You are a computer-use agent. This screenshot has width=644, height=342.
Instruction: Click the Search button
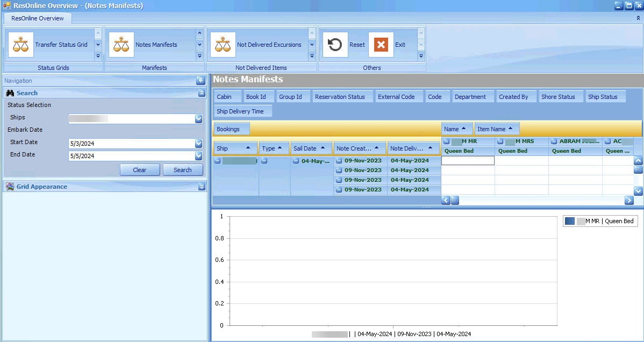pyautogui.click(x=183, y=170)
